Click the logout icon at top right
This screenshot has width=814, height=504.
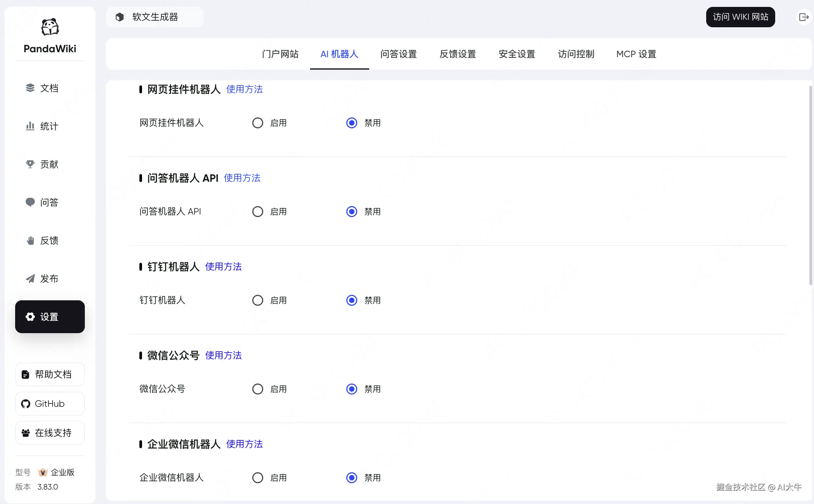point(803,17)
